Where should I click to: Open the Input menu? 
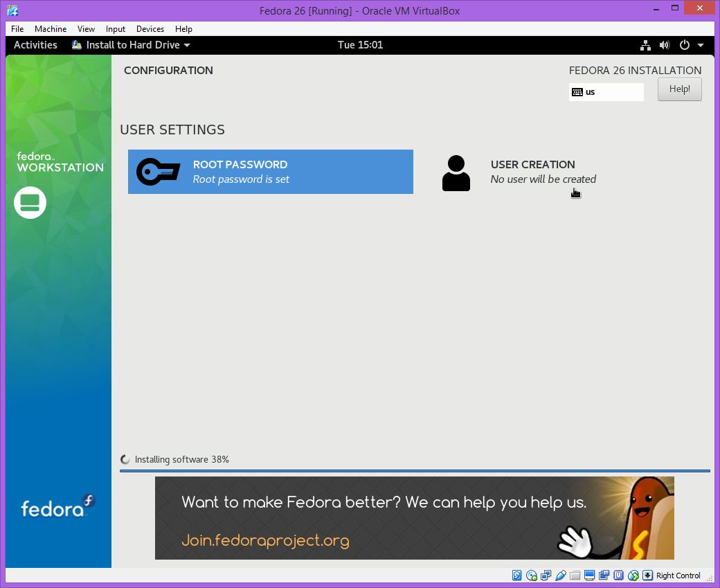tap(115, 29)
